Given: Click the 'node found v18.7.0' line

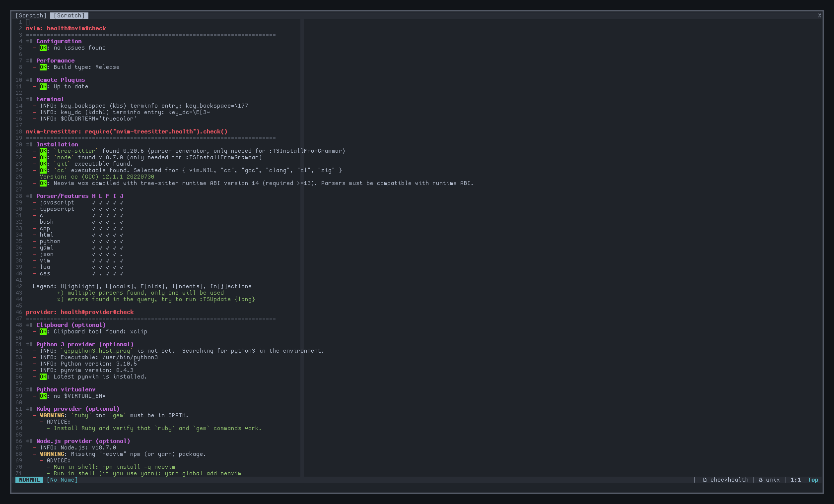Looking at the screenshot, I should click(x=147, y=157).
